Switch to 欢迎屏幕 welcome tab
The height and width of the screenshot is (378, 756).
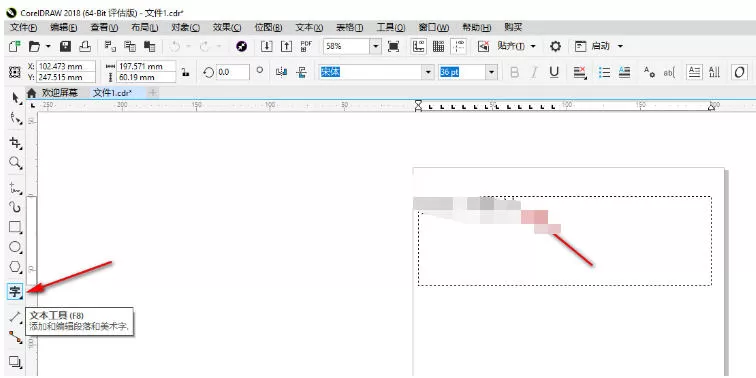pyautogui.click(x=59, y=93)
